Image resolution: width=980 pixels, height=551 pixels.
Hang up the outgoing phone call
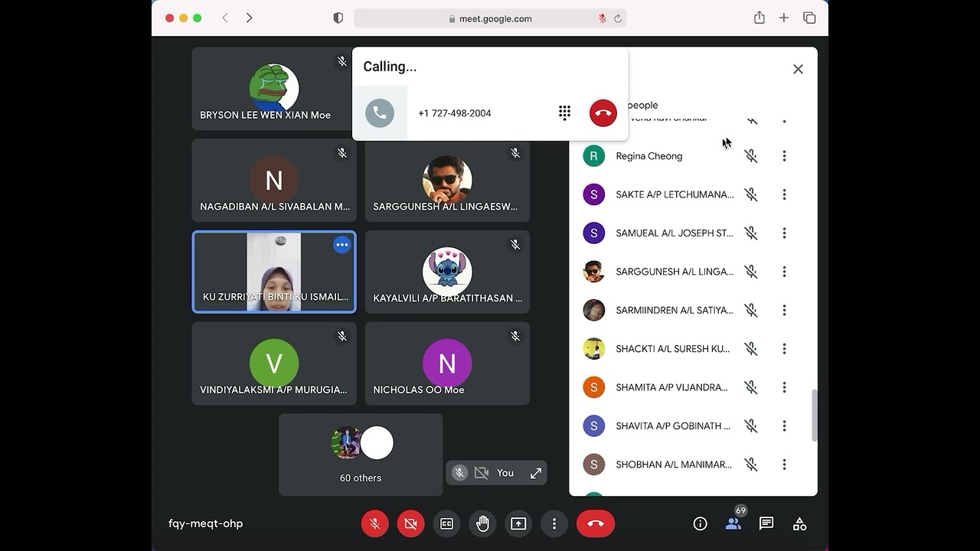click(x=603, y=113)
